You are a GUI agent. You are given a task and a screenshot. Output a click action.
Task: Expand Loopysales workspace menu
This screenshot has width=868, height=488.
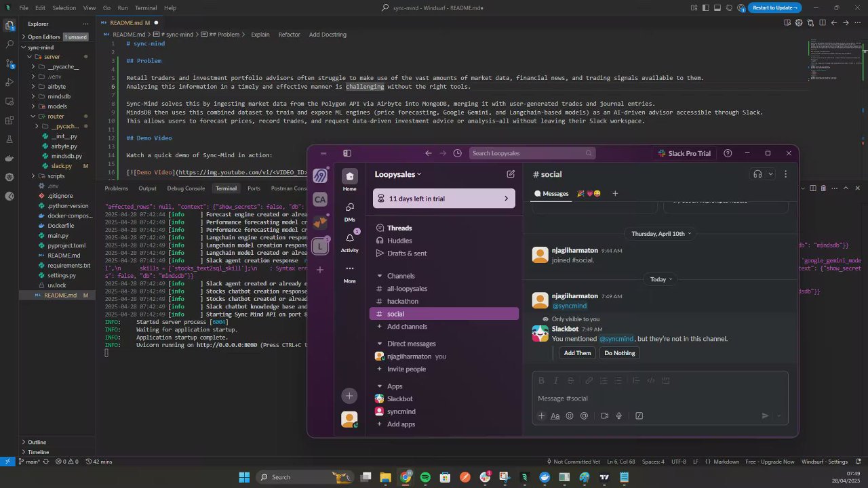point(398,174)
